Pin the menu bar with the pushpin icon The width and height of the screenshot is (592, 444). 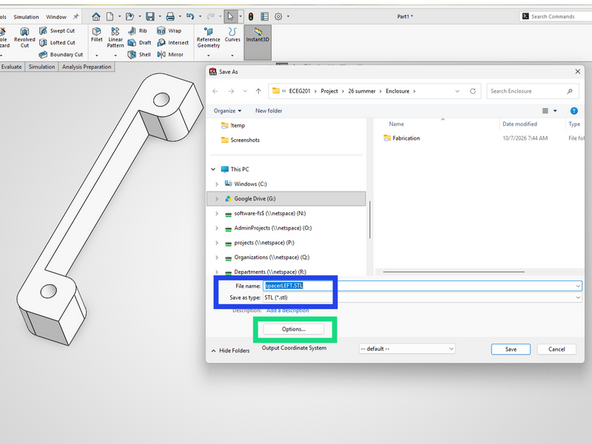(76, 17)
